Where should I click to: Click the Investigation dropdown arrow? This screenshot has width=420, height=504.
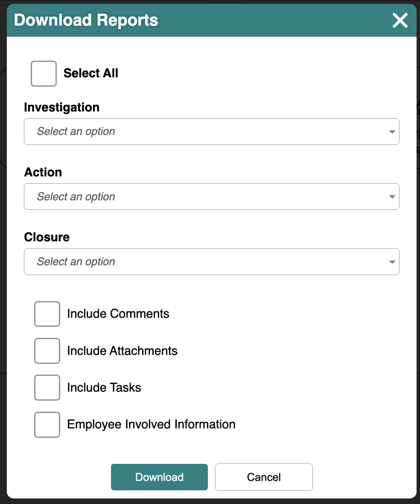(392, 132)
